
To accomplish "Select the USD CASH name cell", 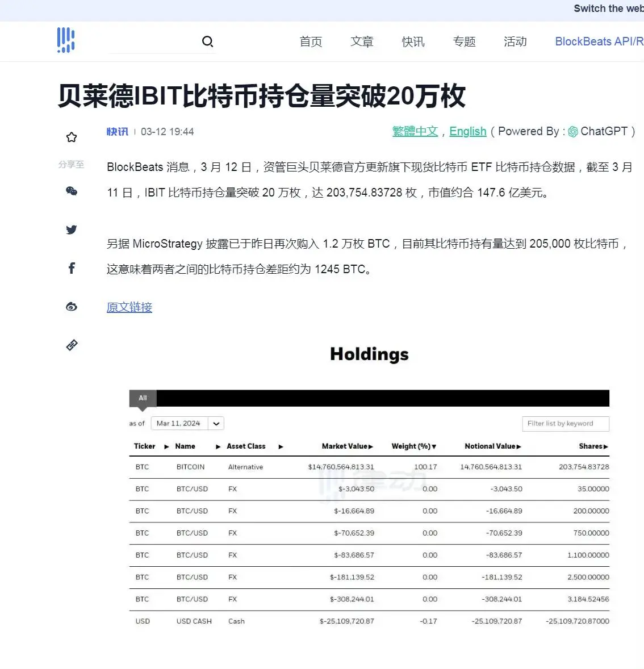I will pyautogui.click(x=194, y=621).
